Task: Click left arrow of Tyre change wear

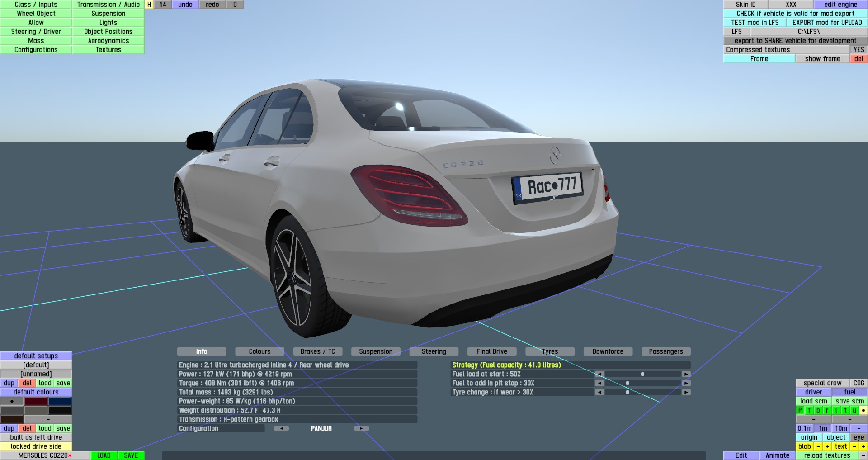Action: pyautogui.click(x=599, y=392)
